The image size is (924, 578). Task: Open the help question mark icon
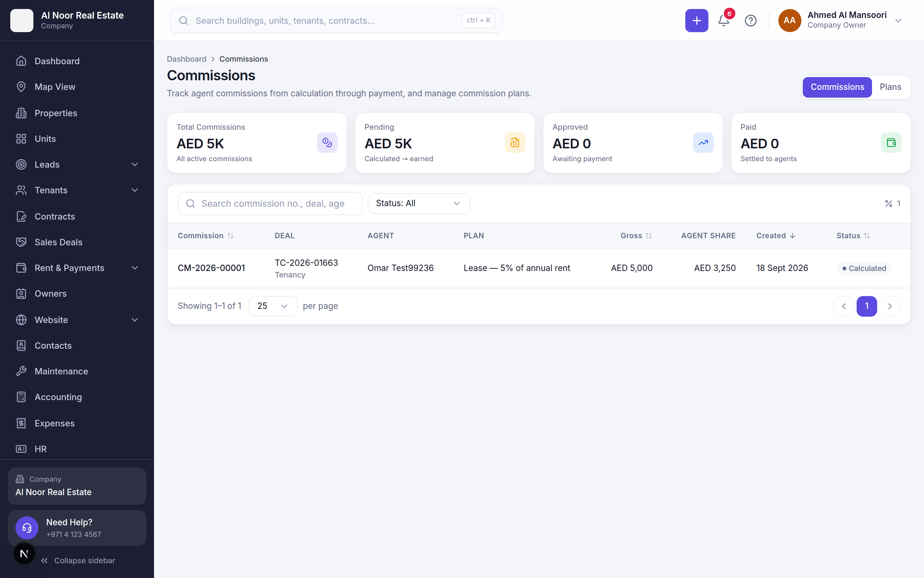[x=751, y=21]
